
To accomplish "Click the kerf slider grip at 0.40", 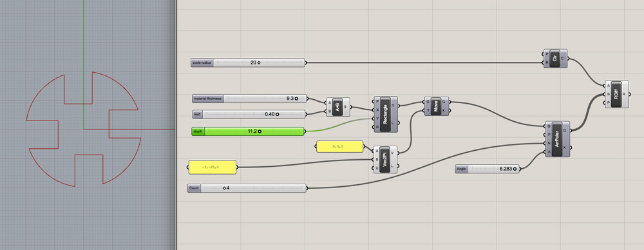I will pos(277,114).
